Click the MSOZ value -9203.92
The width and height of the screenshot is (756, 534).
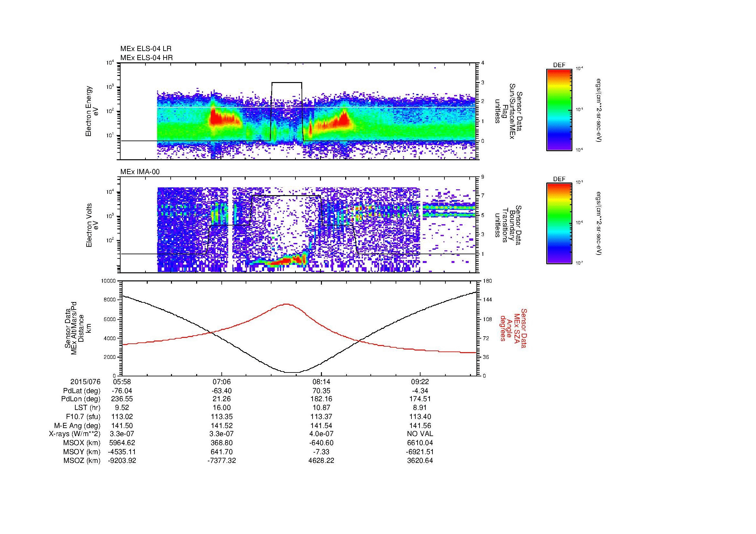click(122, 461)
